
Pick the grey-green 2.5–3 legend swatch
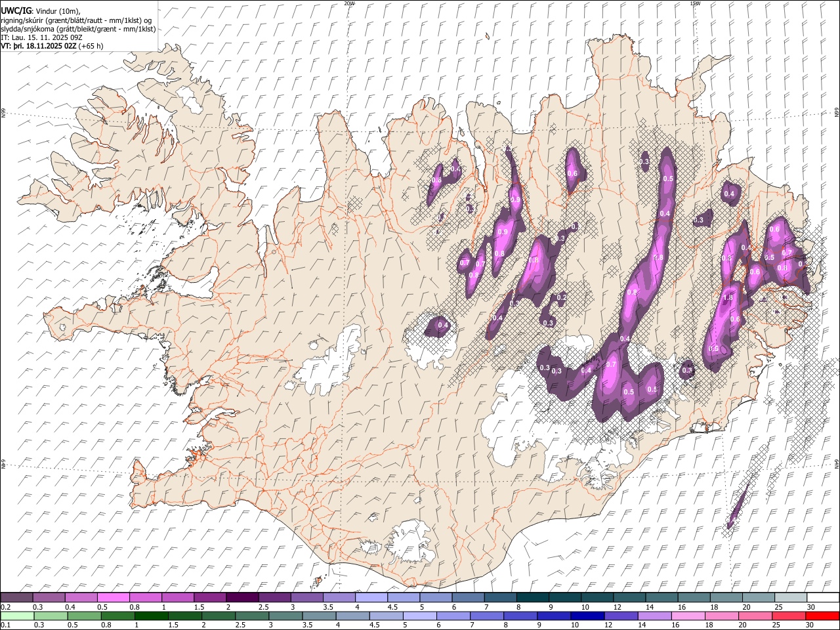click(x=251, y=616)
